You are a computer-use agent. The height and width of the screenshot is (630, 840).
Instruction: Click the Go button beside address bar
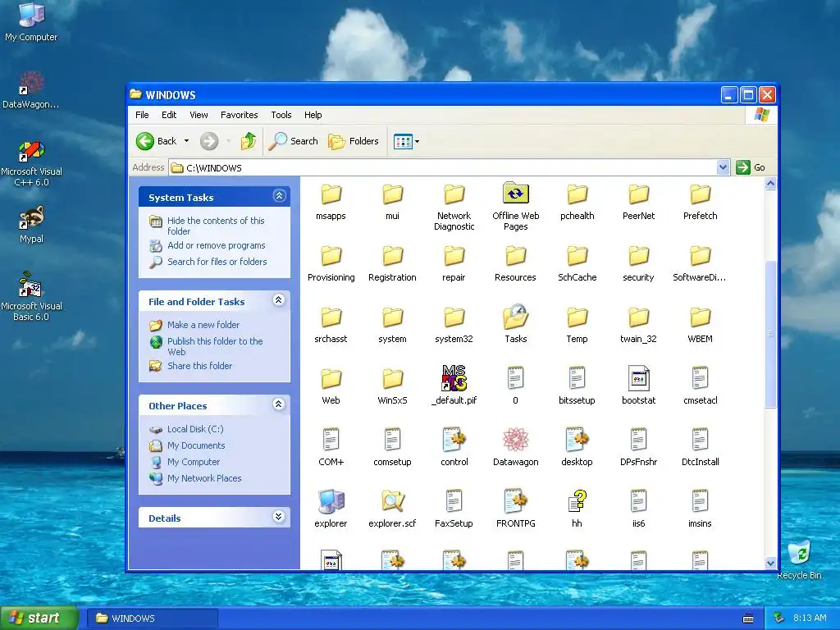(x=751, y=167)
